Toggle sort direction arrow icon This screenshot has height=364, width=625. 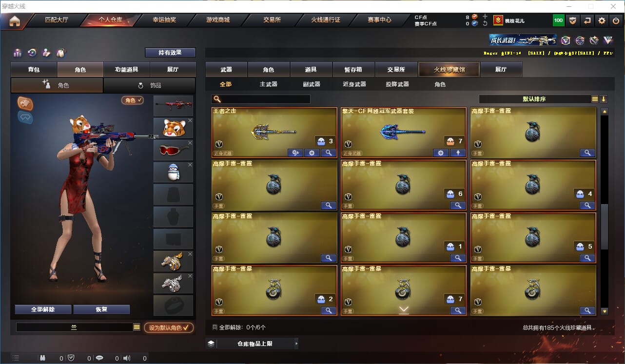click(x=604, y=99)
